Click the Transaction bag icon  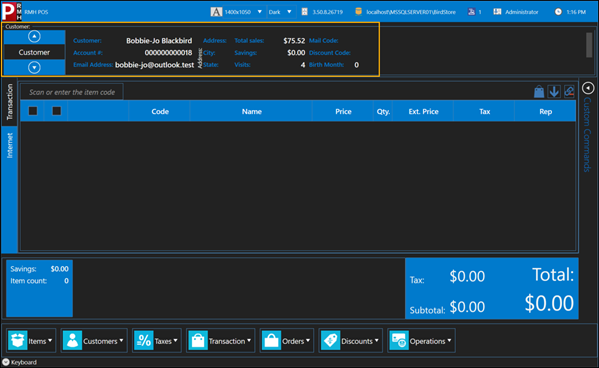pos(198,340)
